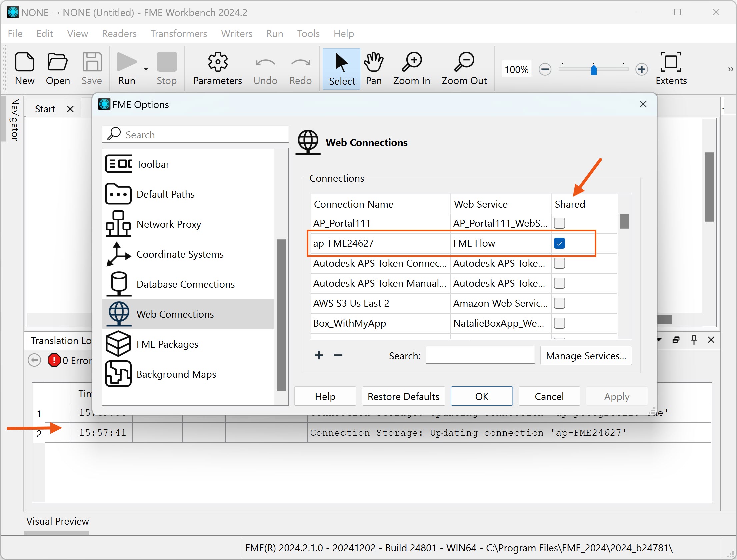Select Background Maps option category
737x560 pixels.
(x=188, y=374)
